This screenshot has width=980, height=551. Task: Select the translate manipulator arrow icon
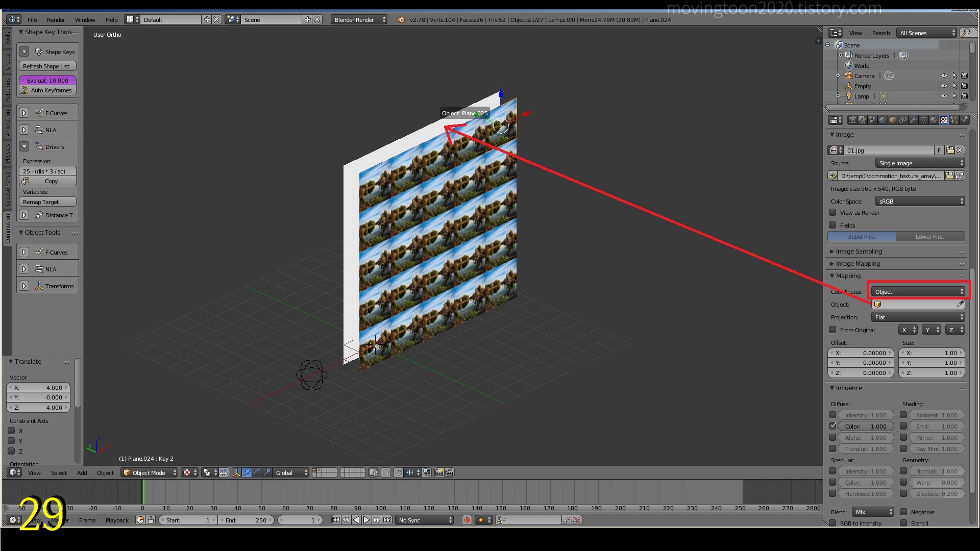click(x=247, y=472)
